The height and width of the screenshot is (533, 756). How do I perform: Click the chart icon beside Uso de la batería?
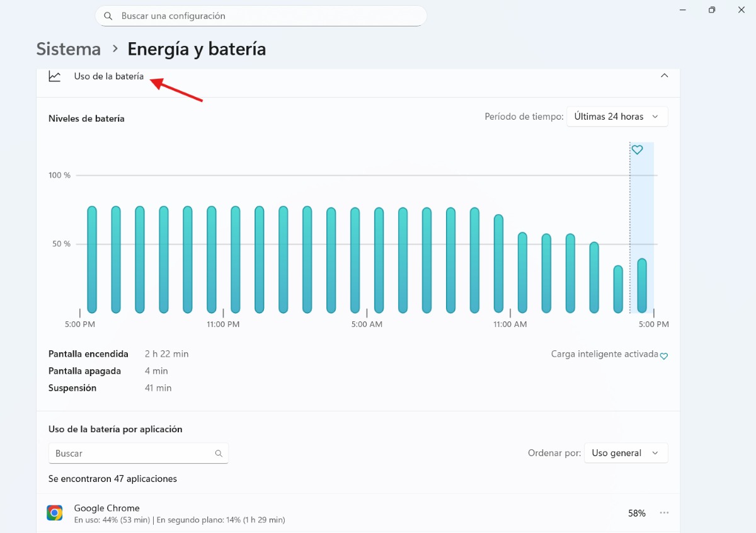tap(55, 76)
